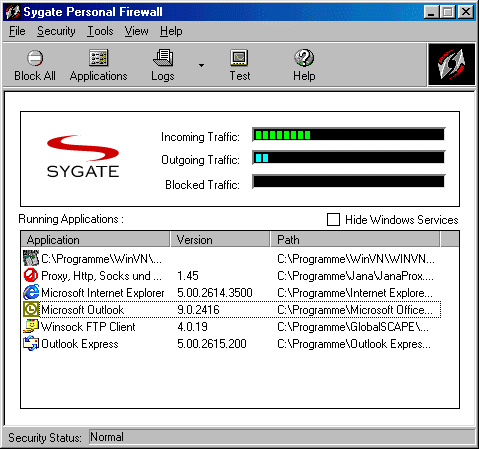479x449 pixels.
Task: Select the Winsock FTP Client entry
Action: tap(88, 327)
